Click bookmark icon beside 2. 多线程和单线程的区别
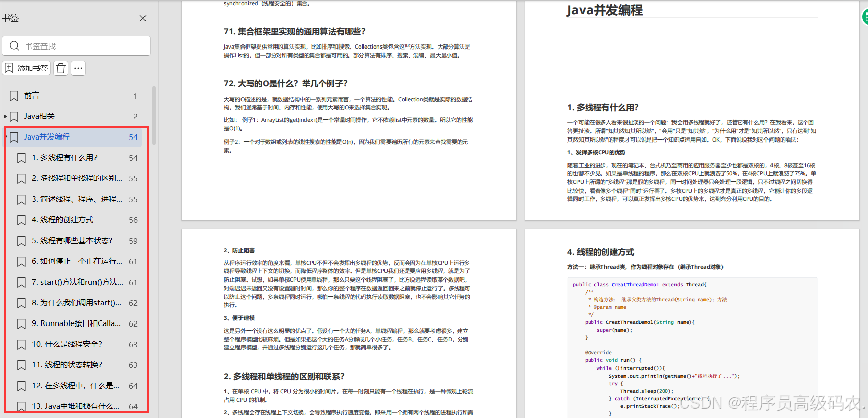868x418 pixels. click(21, 179)
